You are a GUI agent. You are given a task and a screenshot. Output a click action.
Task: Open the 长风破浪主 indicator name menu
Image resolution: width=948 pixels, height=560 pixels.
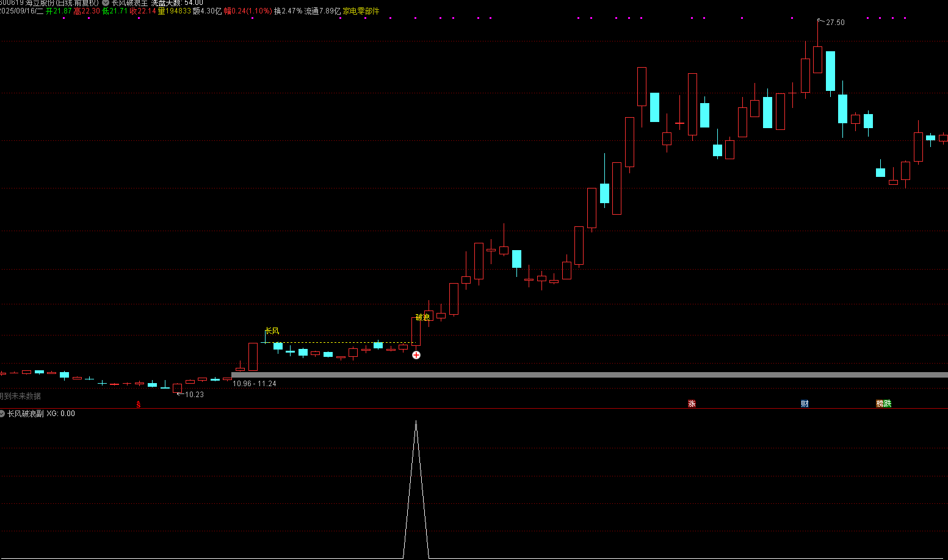coord(129,3)
